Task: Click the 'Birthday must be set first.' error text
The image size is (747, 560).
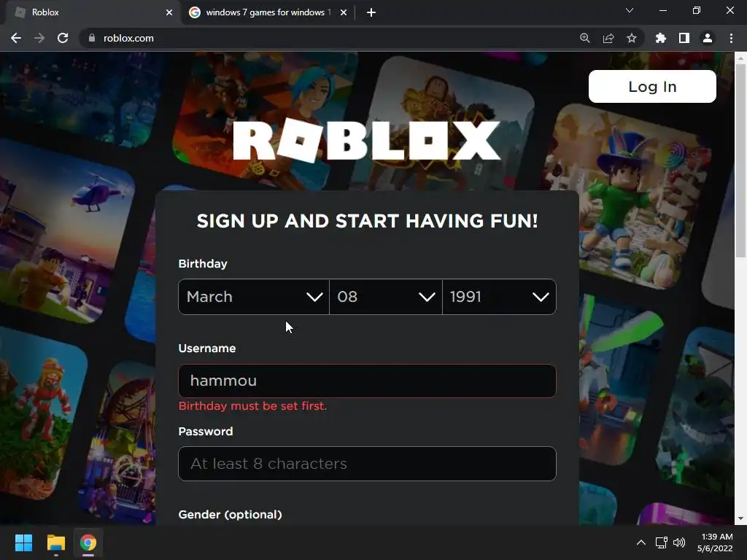Action: point(252,406)
